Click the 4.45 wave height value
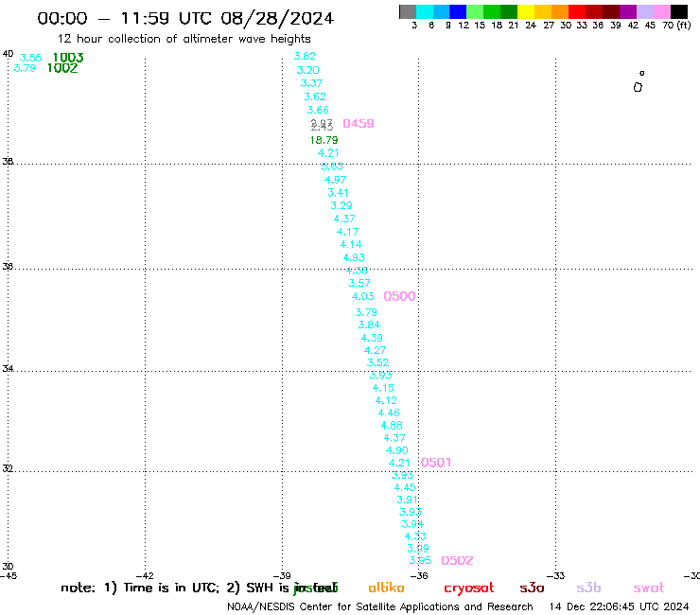Image resolution: width=700 pixels, height=615 pixels. click(405, 487)
